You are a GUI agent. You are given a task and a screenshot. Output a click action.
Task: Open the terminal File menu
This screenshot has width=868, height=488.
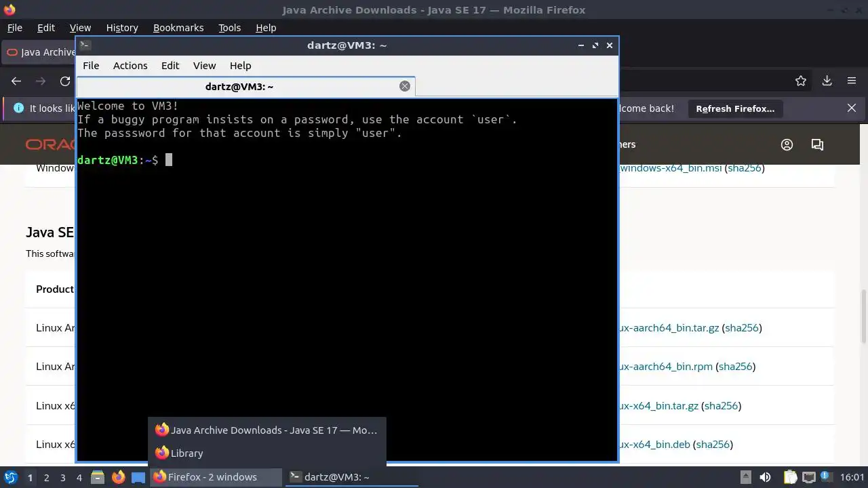click(91, 66)
